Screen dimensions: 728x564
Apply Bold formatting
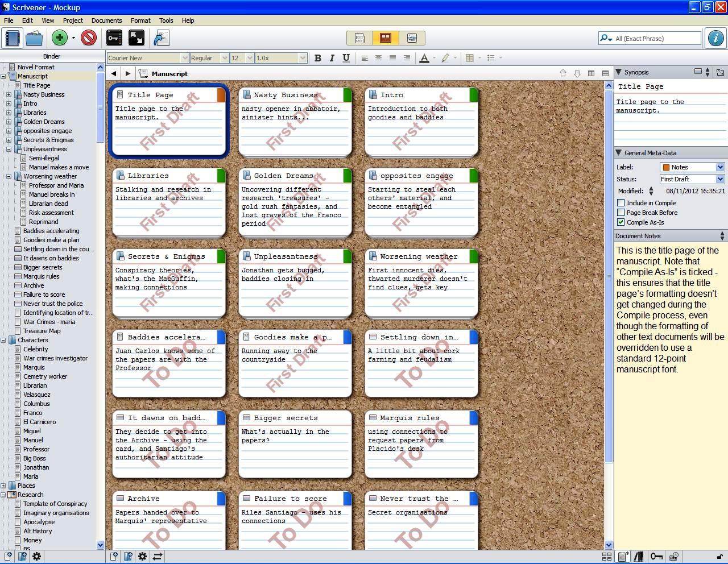pyautogui.click(x=318, y=58)
